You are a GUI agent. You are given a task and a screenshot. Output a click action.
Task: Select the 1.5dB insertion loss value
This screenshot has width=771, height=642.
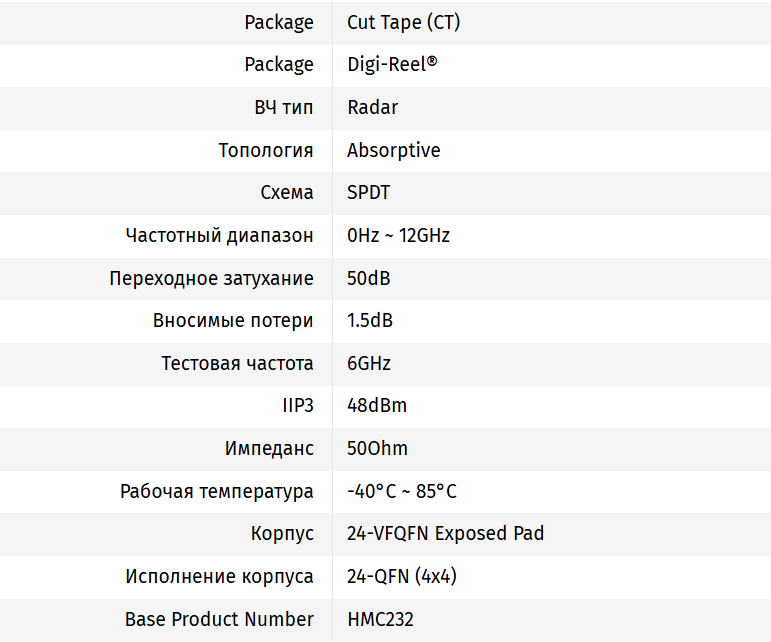click(369, 321)
